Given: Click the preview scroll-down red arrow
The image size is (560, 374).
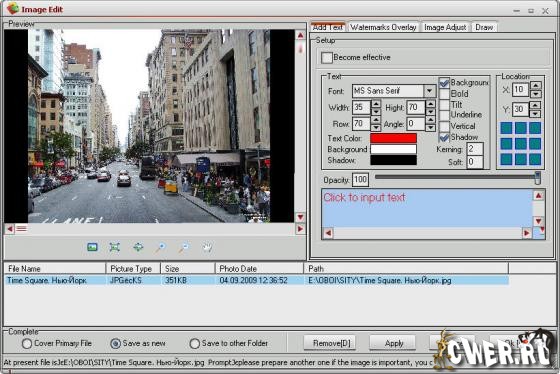Looking at the screenshot, I should (x=300, y=217).
